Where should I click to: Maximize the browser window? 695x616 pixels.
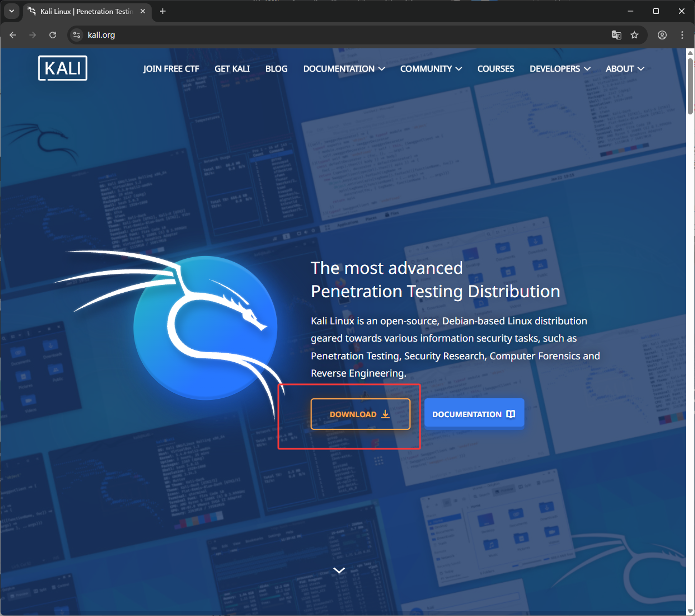656,11
